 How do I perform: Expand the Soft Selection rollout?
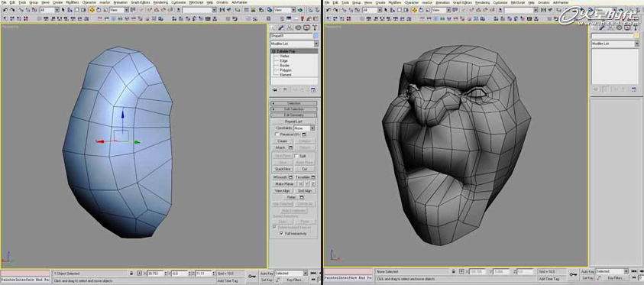(x=293, y=108)
